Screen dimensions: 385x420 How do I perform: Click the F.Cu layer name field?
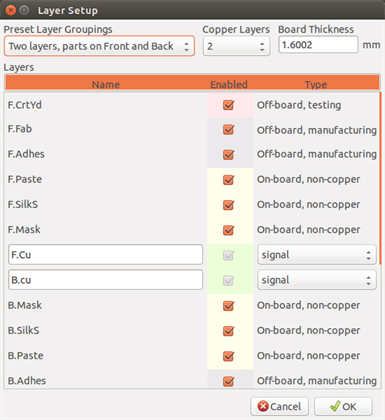(105, 255)
